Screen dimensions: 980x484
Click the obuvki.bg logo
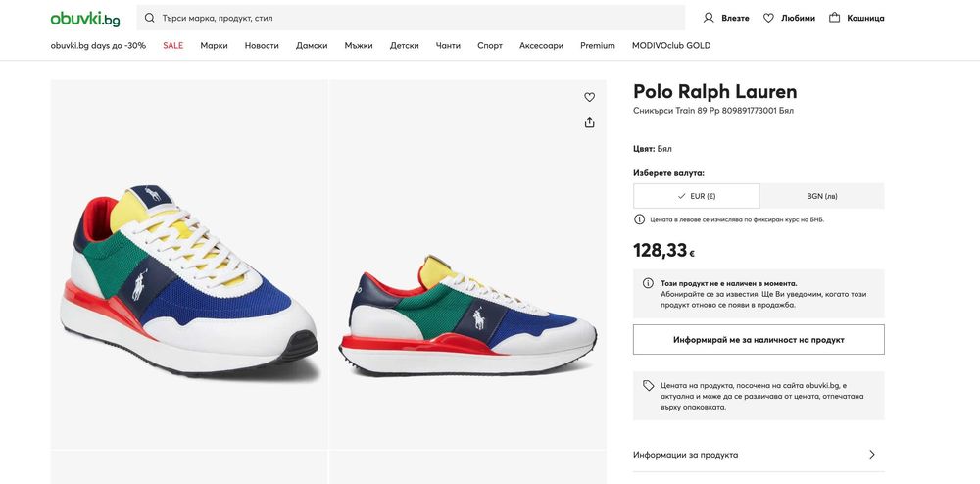(85, 19)
